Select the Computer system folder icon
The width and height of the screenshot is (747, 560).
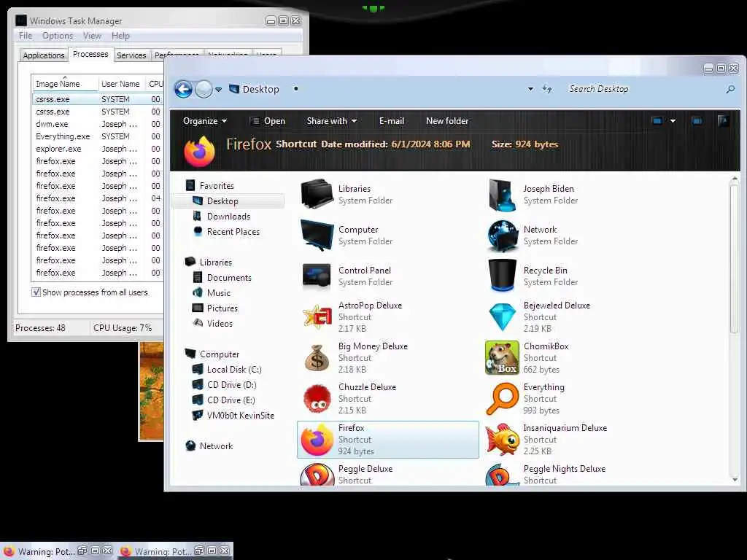tap(317, 235)
